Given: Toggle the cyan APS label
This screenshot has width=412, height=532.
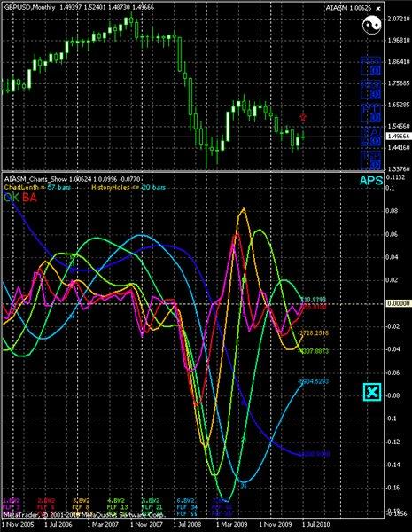Looking at the screenshot, I should pyautogui.click(x=371, y=181).
